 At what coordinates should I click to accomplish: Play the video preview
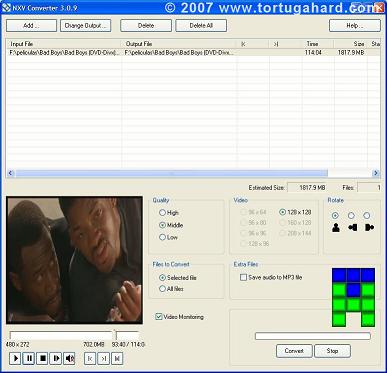click(x=15, y=358)
